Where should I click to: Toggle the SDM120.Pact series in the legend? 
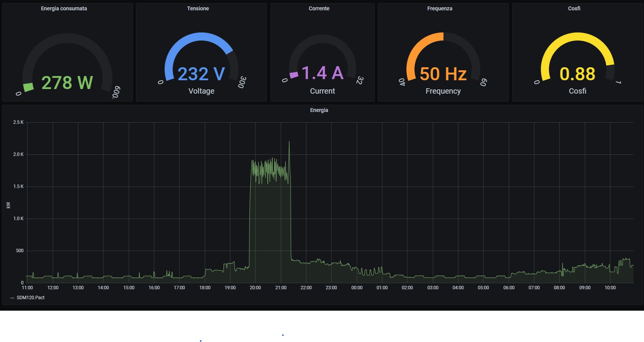coord(31,298)
